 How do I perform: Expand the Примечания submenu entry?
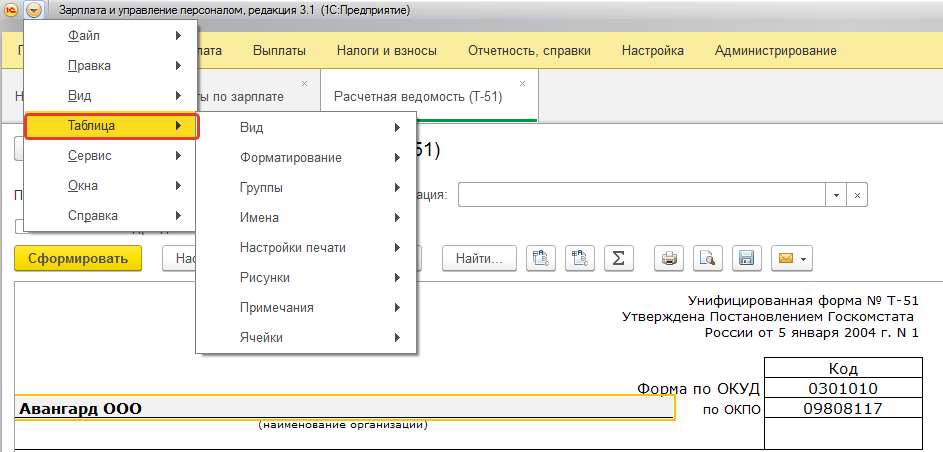(x=306, y=308)
